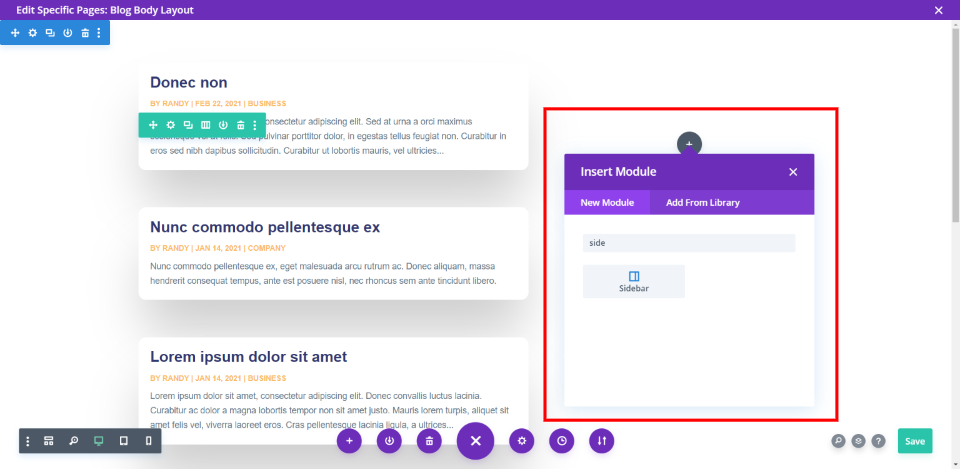960x469 pixels.
Task: Save section to library in blue toolbar
Action: pyautogui.click(x=67, y=32)
